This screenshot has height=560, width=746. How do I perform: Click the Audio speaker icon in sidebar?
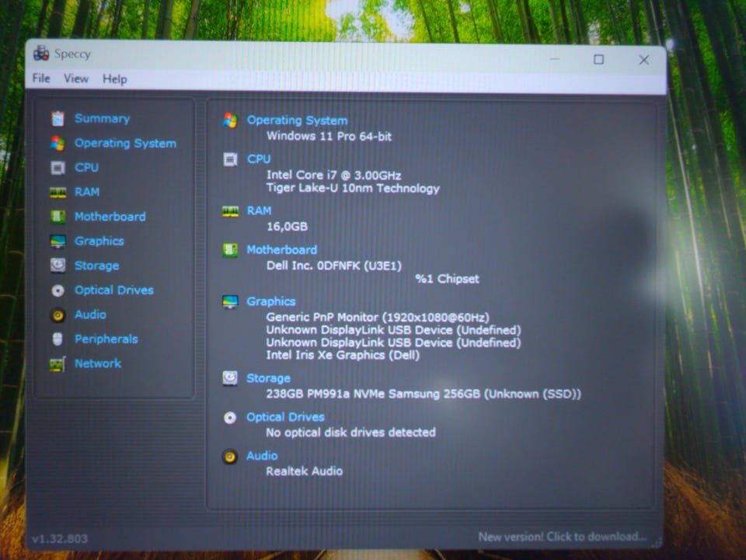58,315
